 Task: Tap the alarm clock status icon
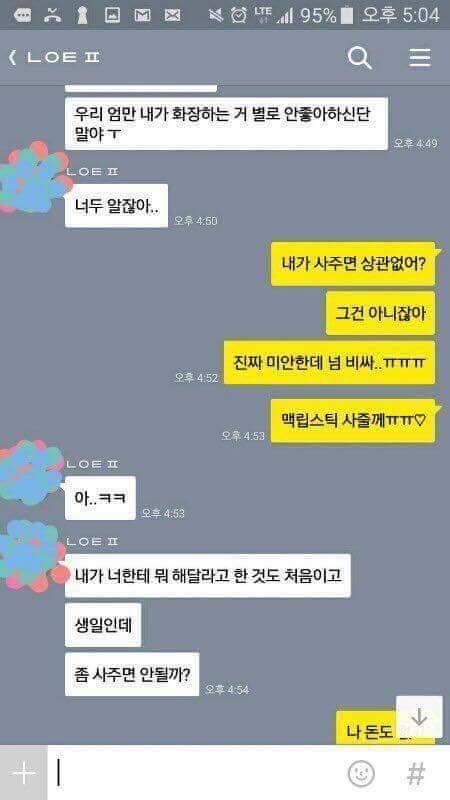point(238,15)
